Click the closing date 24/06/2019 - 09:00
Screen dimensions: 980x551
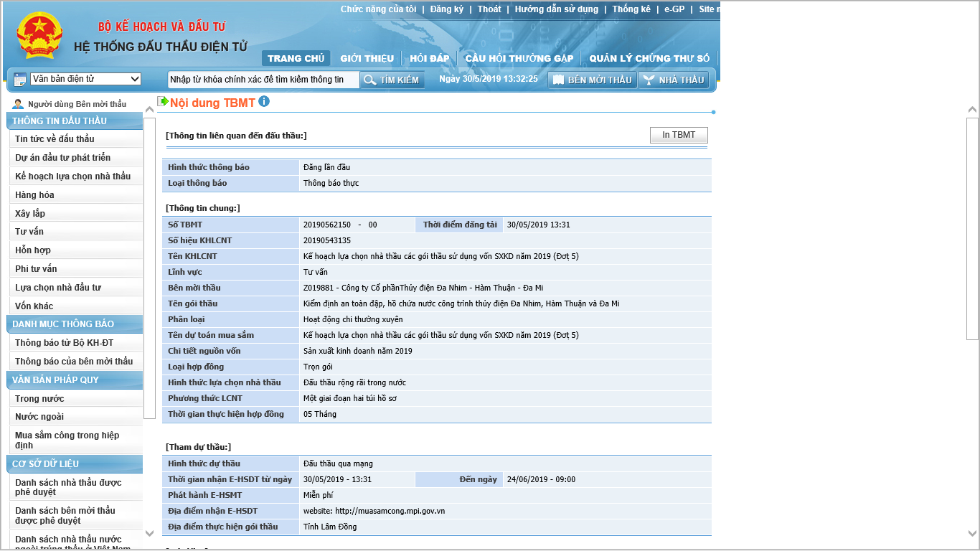[x=541, y=479]
